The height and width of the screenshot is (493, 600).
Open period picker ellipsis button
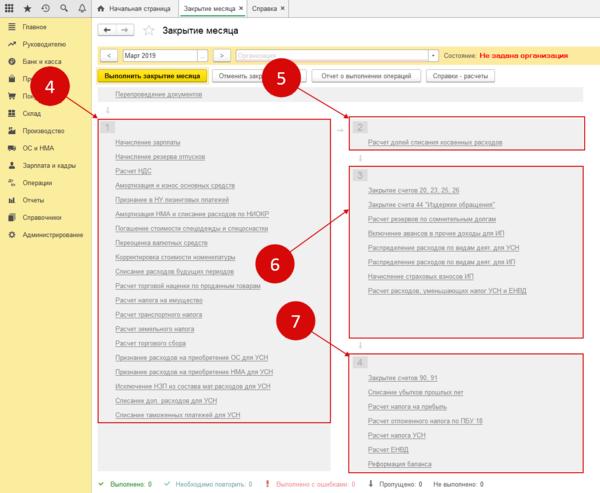(x=202, y=56)
